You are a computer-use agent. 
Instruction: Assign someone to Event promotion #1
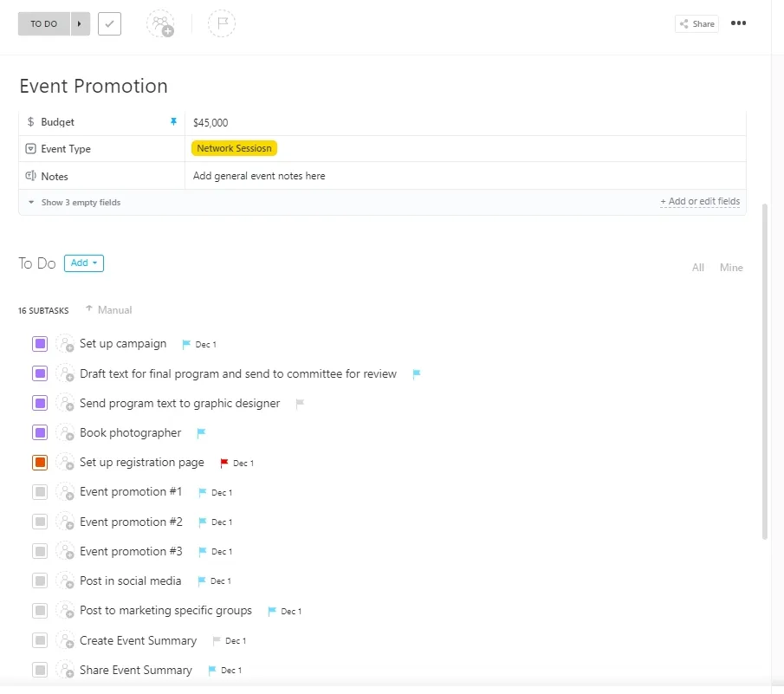[66, 492]
